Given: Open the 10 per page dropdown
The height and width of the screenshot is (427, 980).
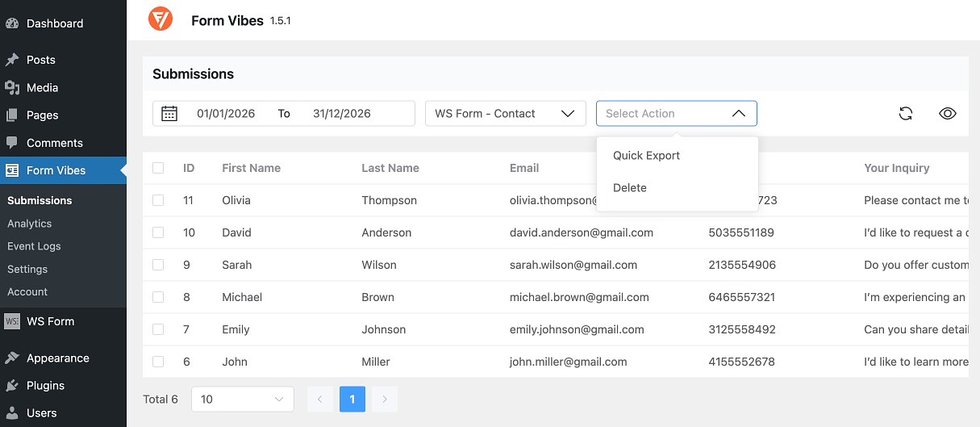Looking at the screenshot, I should click(x=243, y=399).
